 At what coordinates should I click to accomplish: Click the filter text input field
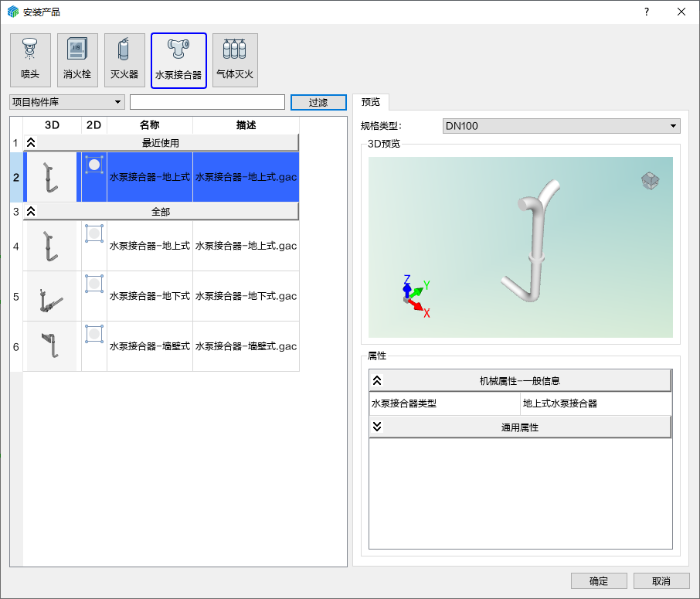(207, 102)
